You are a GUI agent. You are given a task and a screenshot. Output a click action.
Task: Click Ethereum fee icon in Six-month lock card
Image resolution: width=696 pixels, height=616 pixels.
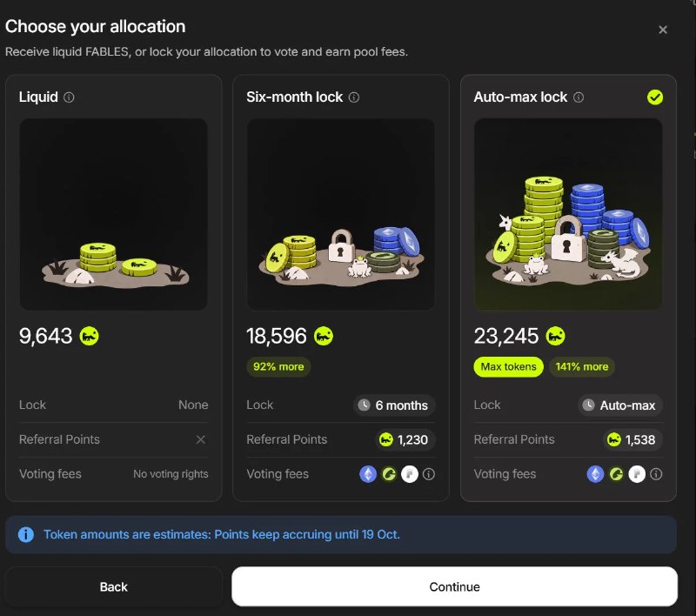coord(368,474)
